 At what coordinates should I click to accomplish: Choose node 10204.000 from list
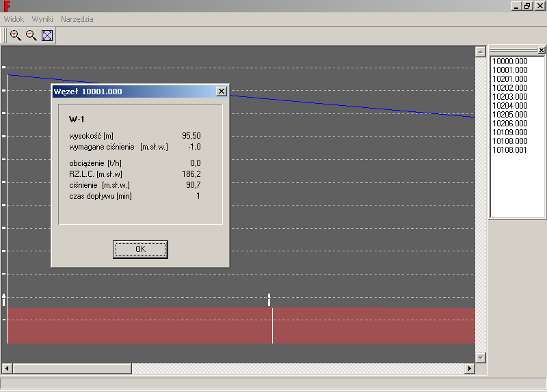(x=510, y=106)
